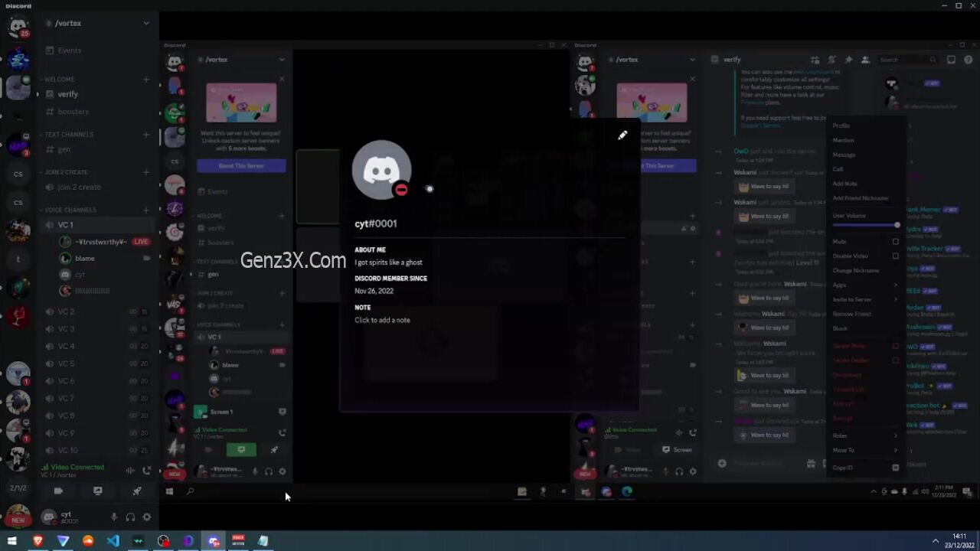This screenshot has height=551, width=980.
Task: Switch to Discord on the bottom taskbar
Action: [214, 541]
